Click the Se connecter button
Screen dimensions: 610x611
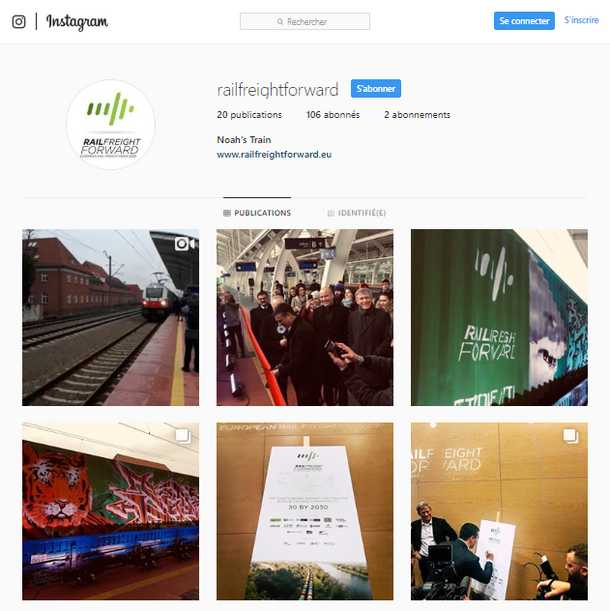(524, 21)
